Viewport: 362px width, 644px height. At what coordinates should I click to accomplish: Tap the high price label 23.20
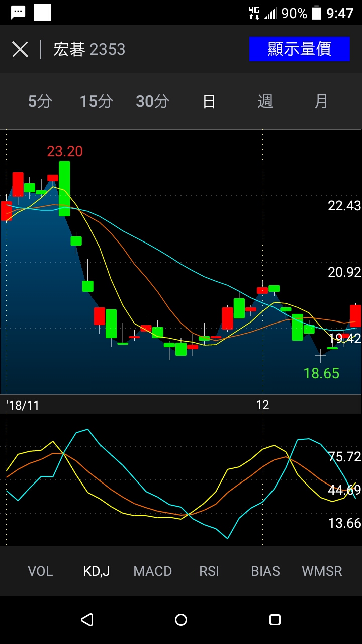pyautogui.click(x=65, y=151)
